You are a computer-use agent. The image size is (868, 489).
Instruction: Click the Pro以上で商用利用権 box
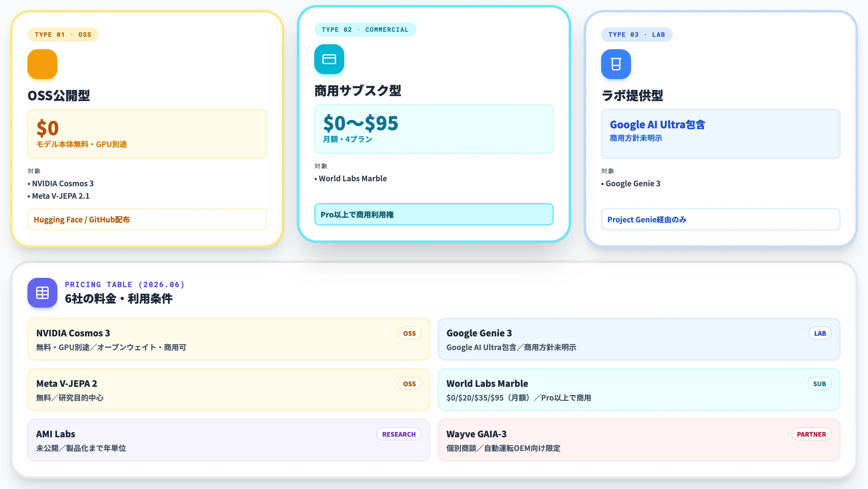[434, 214]
